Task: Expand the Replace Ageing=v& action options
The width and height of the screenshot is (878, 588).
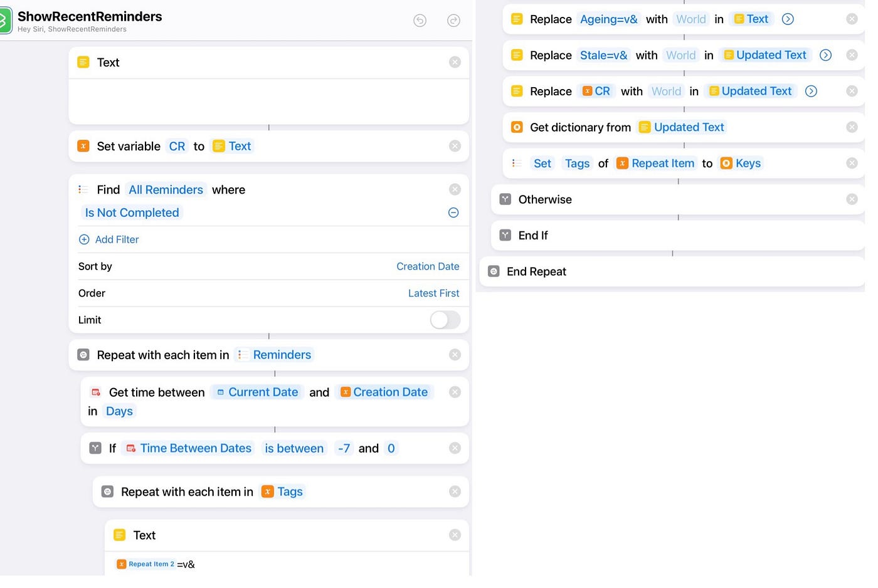Action: tap(788, 19)
